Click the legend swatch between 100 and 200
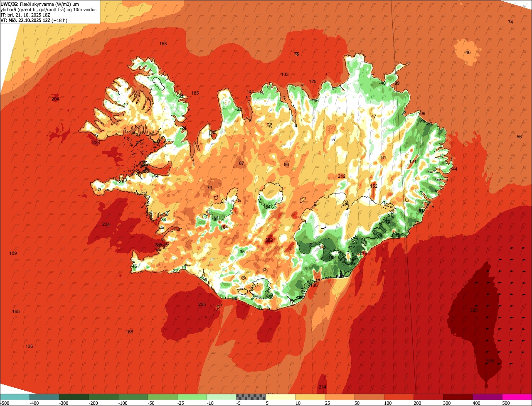The image size is (532, 406). 399,397
